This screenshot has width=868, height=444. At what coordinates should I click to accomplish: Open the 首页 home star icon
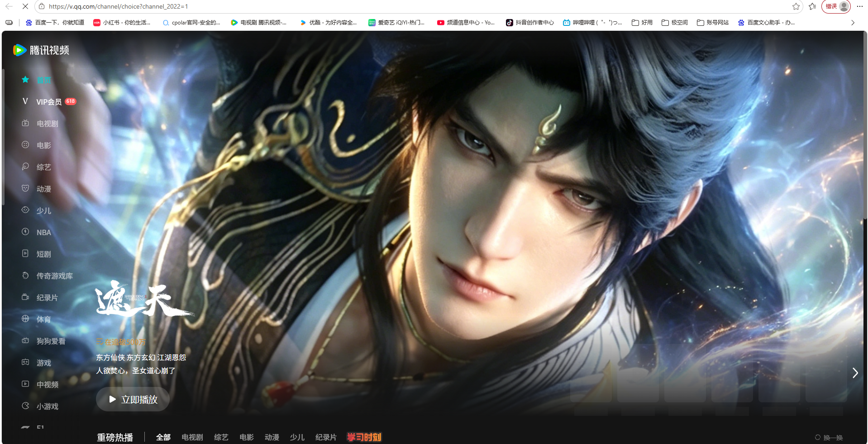point(25,80)
